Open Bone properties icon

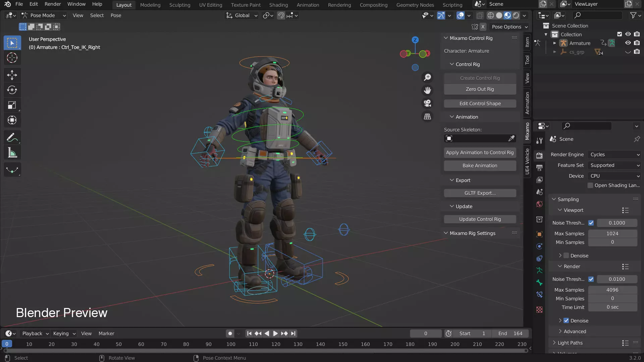click(539, 283)
